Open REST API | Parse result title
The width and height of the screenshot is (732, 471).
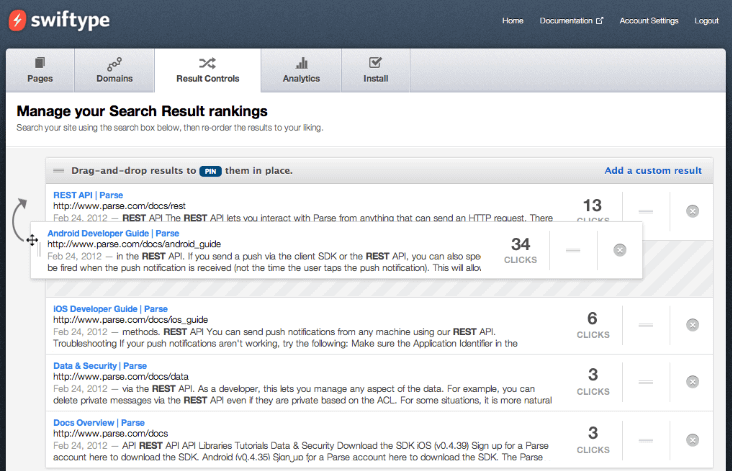(x=88, y=195)
